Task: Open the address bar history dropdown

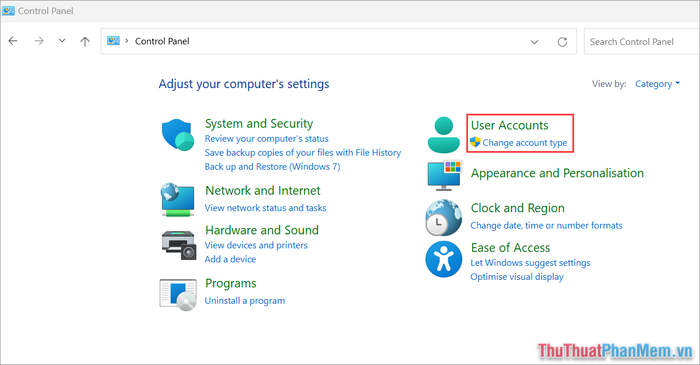Action: (534, 42)
